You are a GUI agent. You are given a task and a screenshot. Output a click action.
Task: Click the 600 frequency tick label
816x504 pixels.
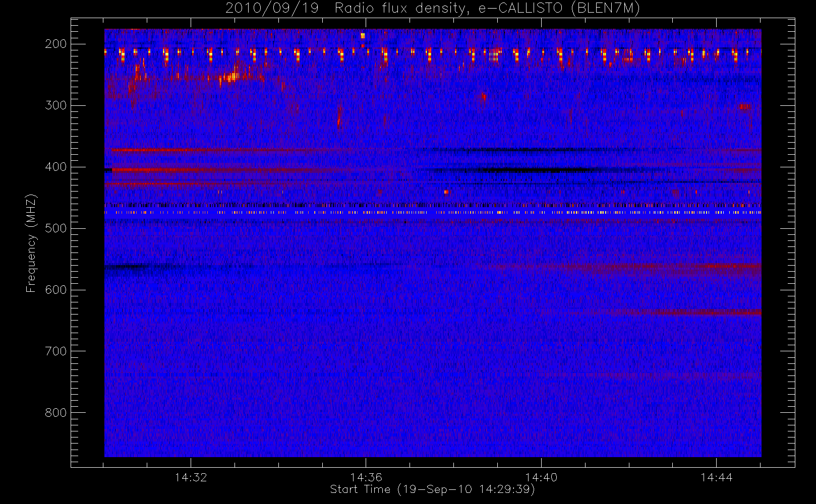(x=56, y=290)
